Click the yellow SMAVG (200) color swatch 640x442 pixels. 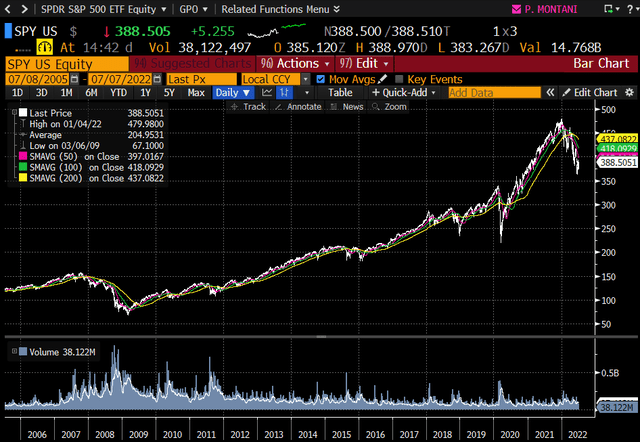click(23, 178)
